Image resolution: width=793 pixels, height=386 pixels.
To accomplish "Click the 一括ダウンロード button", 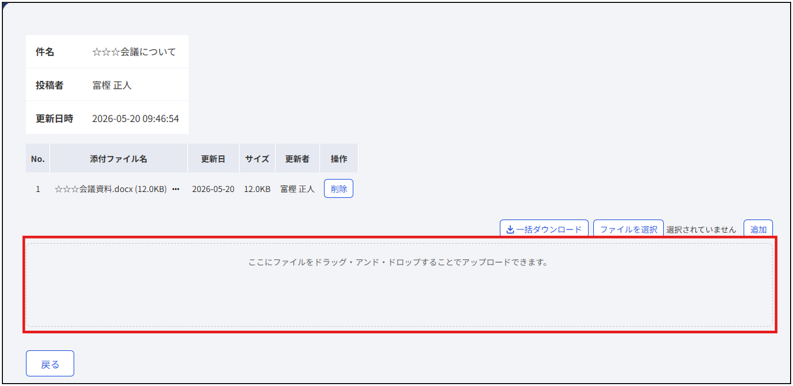I will point(544,229).
